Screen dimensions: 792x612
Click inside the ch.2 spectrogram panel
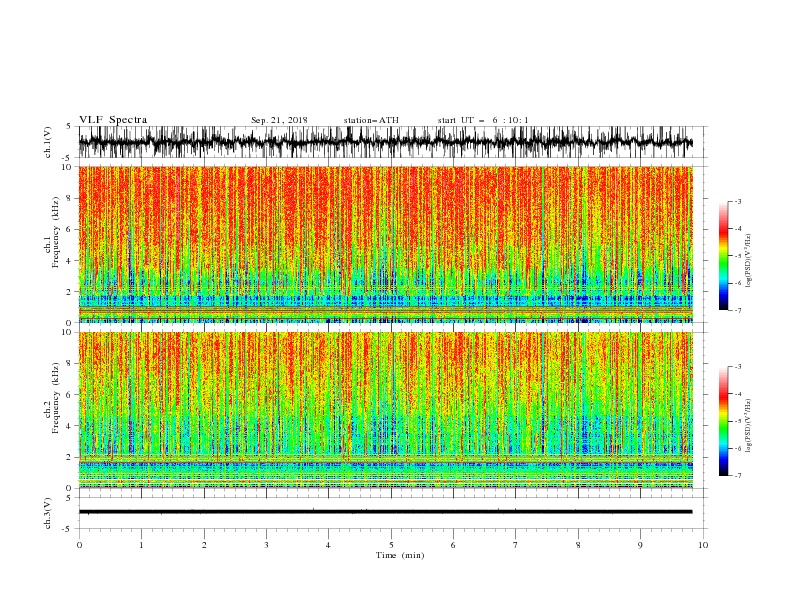coord(385,410)
